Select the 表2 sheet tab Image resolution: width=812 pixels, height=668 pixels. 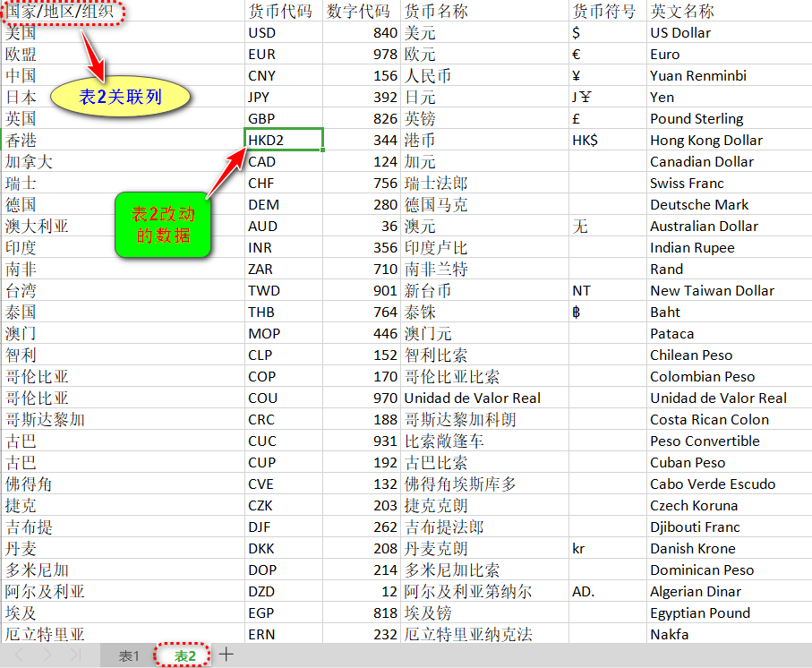coord(184,656)
